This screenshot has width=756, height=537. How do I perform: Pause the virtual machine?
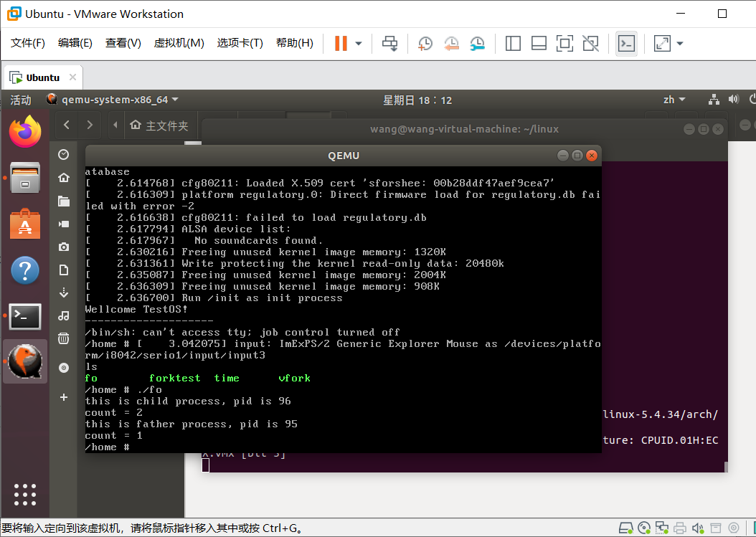tap(341, 44)
